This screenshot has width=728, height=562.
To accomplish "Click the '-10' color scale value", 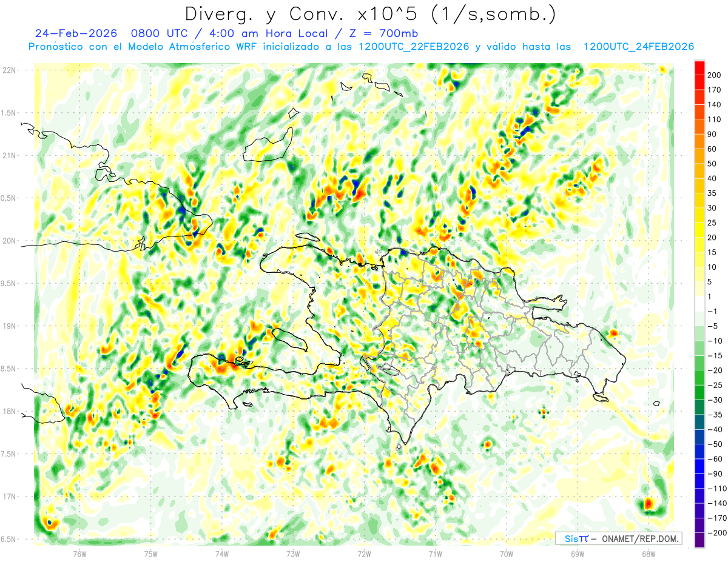I will click(715, 341).
